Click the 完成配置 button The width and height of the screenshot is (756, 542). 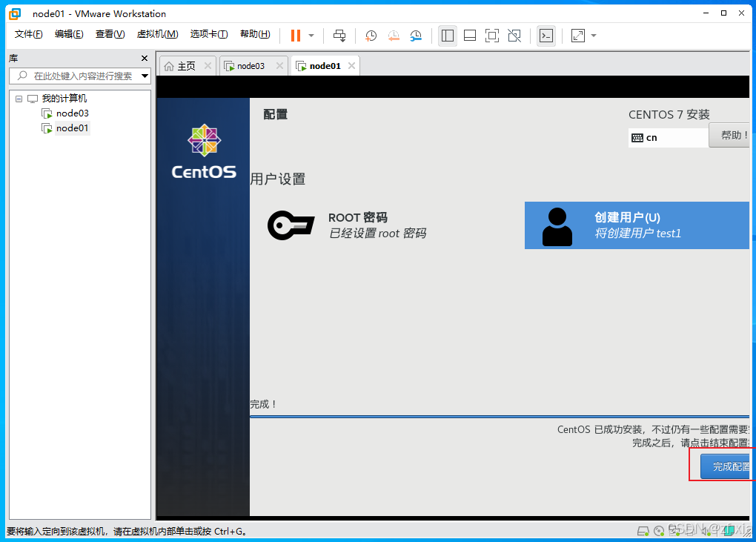point(725,466)
